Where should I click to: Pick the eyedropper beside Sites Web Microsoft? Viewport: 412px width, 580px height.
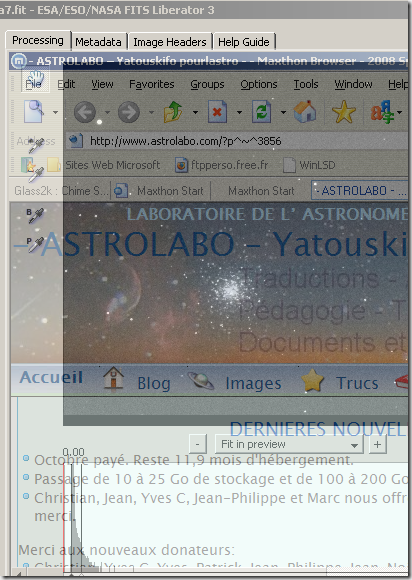[x=36, y=175]
